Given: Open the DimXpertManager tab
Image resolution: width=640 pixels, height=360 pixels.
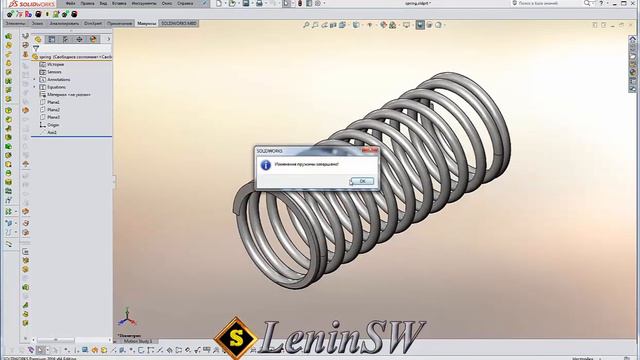Looking at the screenshot, I should (x=79, y=39).
